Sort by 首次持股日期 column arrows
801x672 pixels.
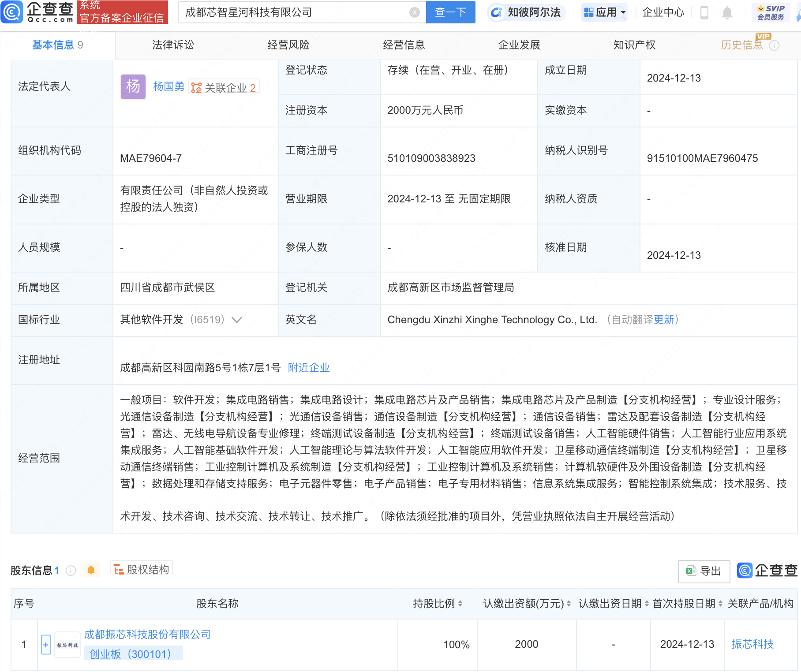click(720, 604)
